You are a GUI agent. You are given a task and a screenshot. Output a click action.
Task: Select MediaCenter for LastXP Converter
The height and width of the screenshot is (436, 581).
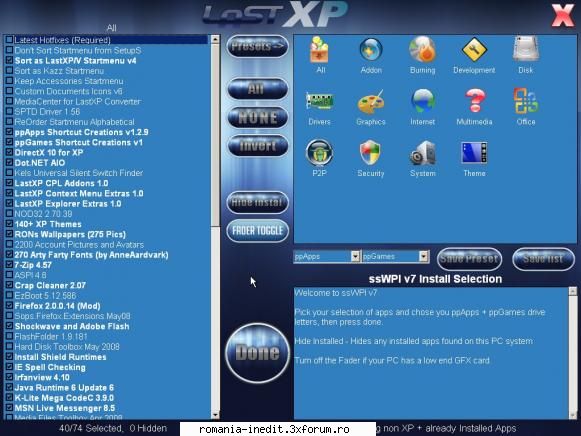[77, 101]
